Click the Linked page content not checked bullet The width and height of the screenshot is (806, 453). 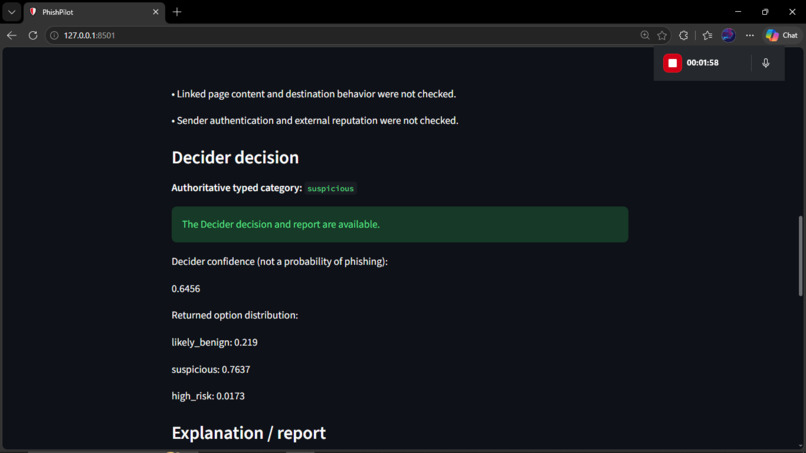click(x=314, y=94)
